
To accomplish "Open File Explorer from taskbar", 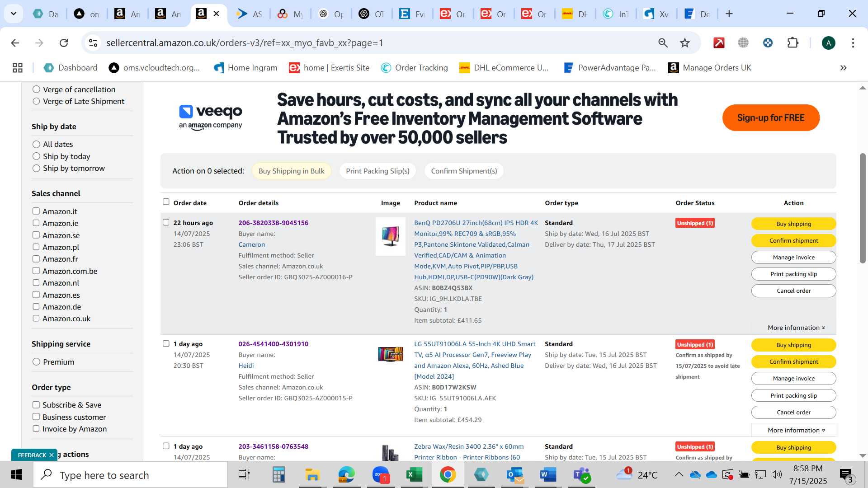I will [312, 475].
